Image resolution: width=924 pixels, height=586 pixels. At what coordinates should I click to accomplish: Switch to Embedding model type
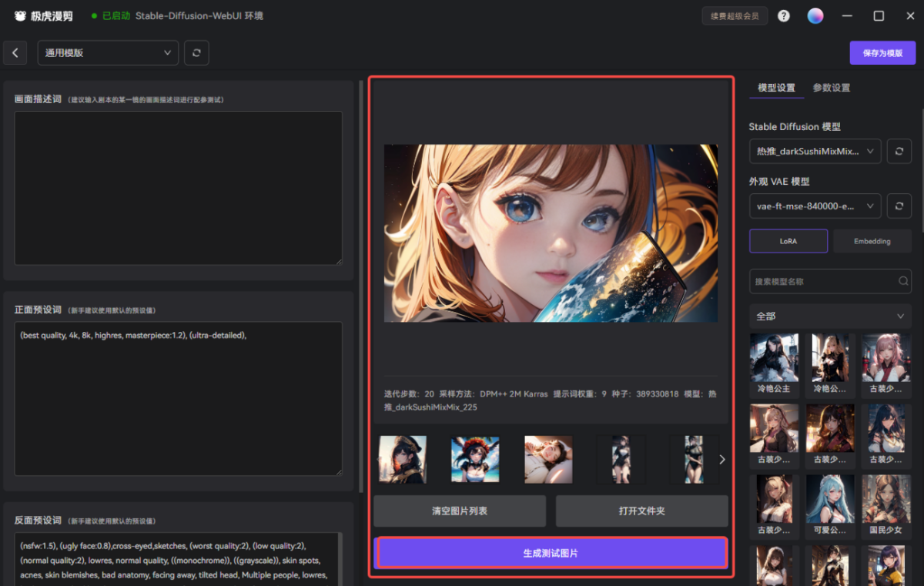(x=872, y=241)
